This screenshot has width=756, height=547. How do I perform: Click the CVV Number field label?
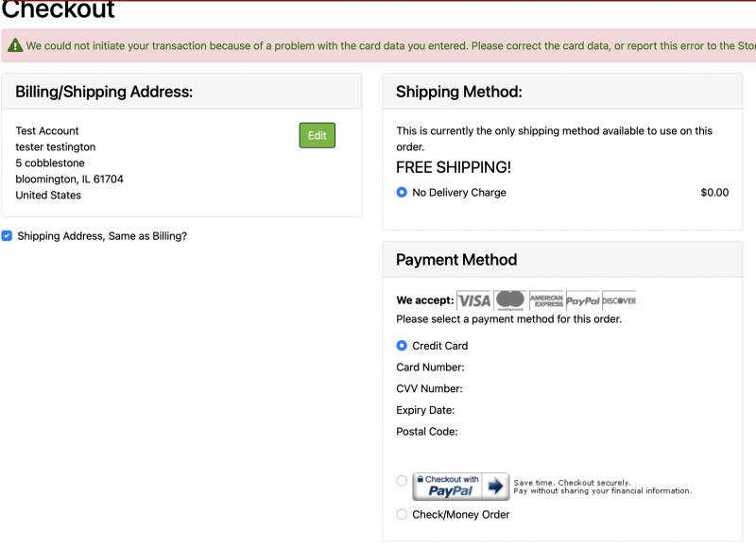429,388
